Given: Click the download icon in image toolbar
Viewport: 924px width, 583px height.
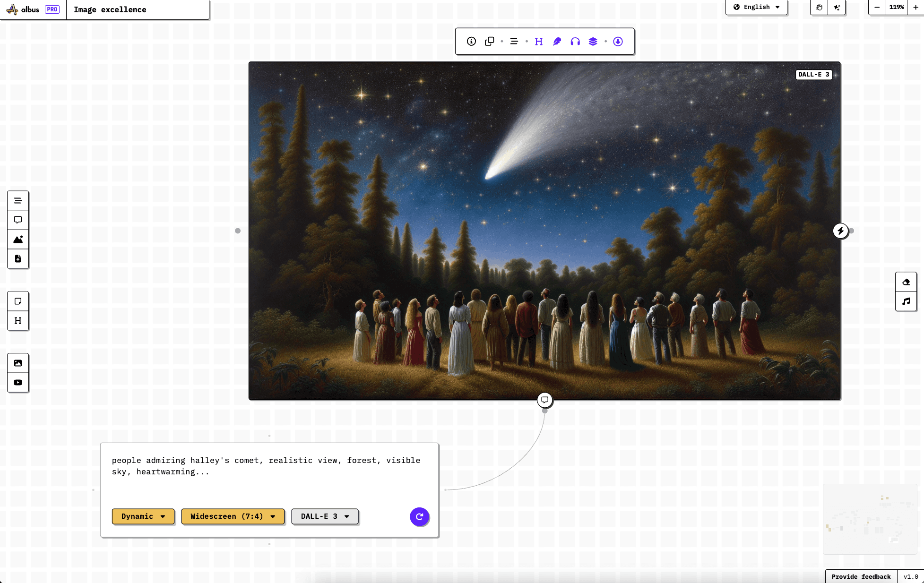Looking at the screenshot, I should (618, 42).
